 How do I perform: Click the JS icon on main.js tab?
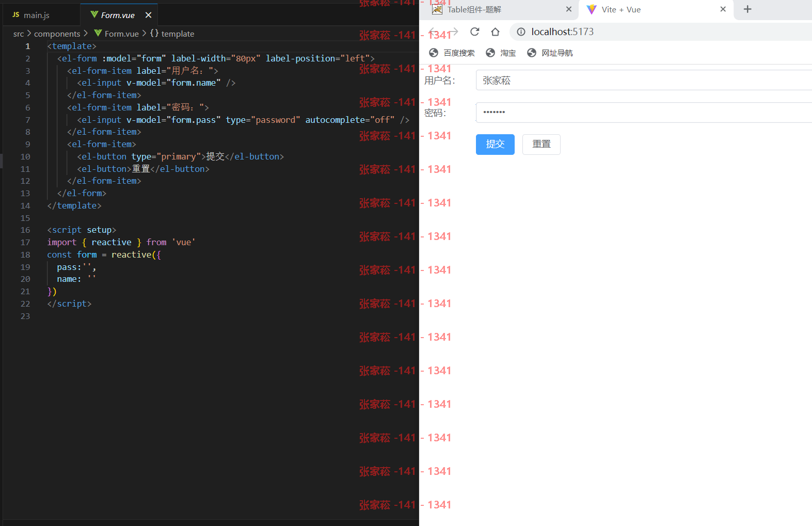tap(16, 14)
